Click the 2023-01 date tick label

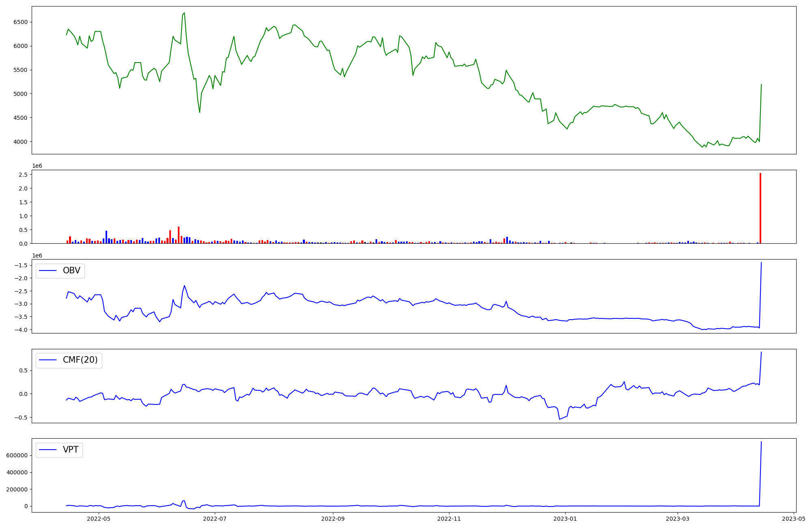pyautogui.click(x=565, y=519)
